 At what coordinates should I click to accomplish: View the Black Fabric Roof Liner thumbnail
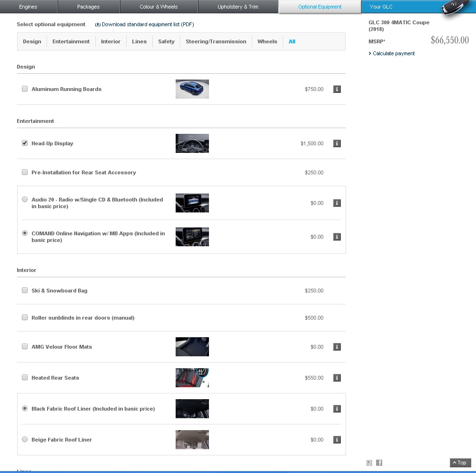click(x=192, y=409)
